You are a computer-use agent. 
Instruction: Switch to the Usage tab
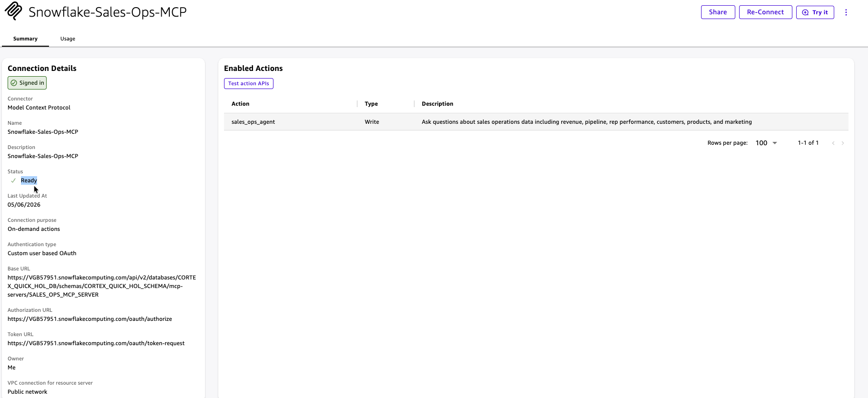coord(68,39)
